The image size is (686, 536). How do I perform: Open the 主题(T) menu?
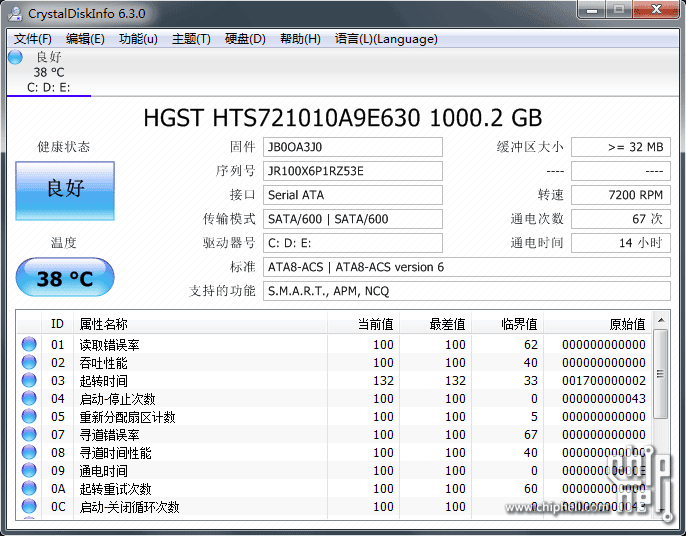[191, 39]
